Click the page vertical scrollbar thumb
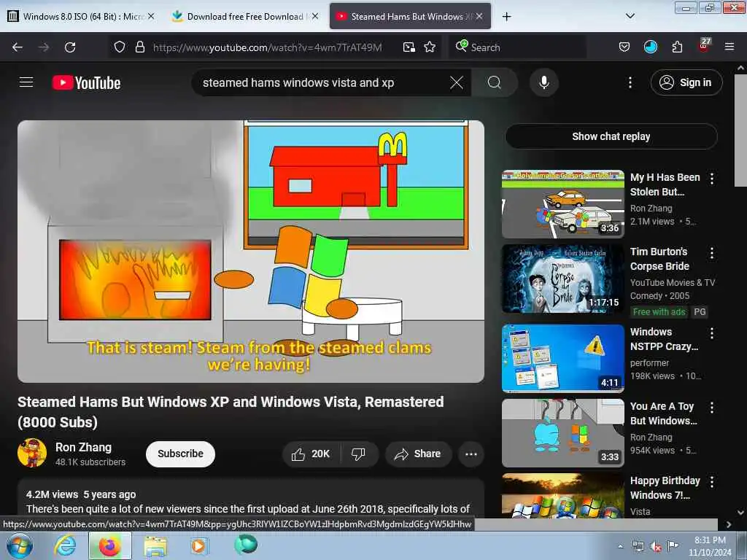 pos(740,130)
